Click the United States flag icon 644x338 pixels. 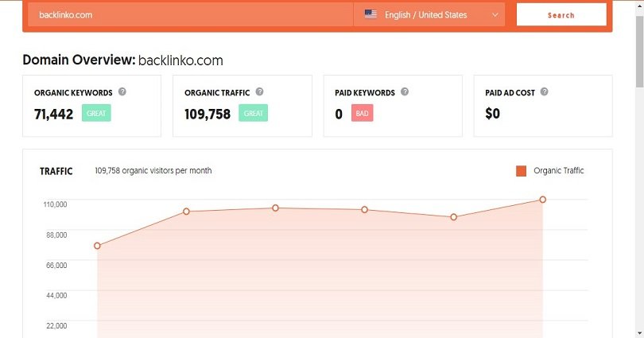click(x=370, y=14)
